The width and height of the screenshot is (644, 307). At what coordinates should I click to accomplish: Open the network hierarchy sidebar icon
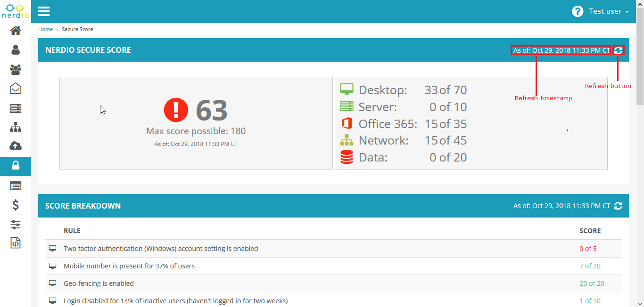(16, 127)
